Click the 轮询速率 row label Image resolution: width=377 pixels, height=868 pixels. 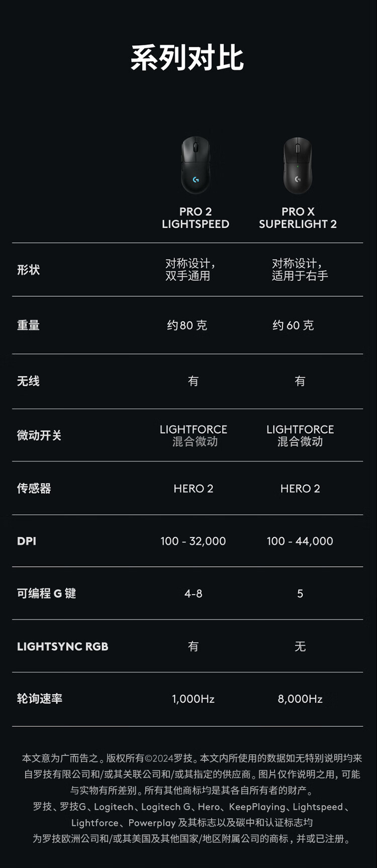(x=40, y=699)
